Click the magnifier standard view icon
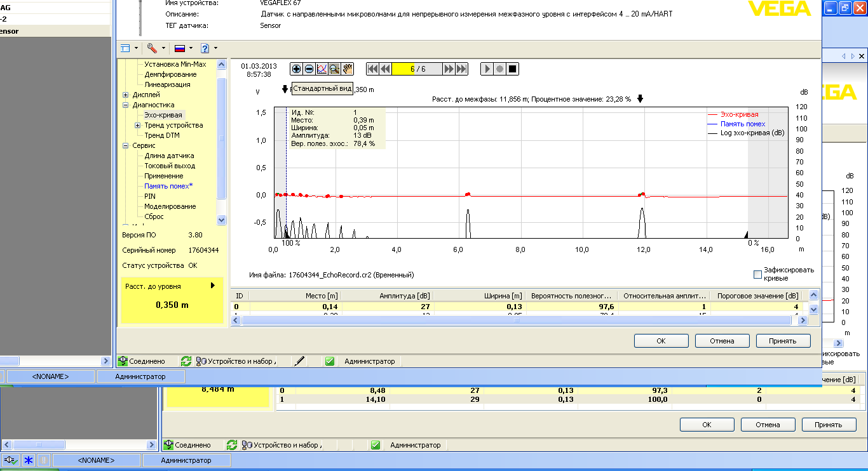The height and width of the screenshot is (471, 868). tap(334, 69)
